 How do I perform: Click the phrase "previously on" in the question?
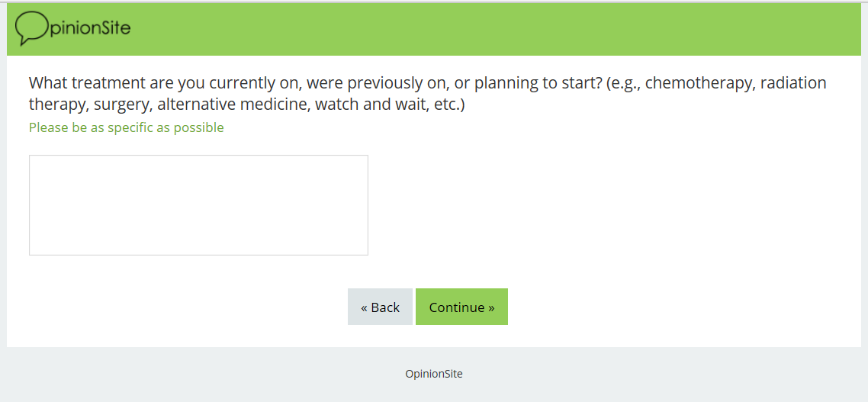click(x=398, y=83)
